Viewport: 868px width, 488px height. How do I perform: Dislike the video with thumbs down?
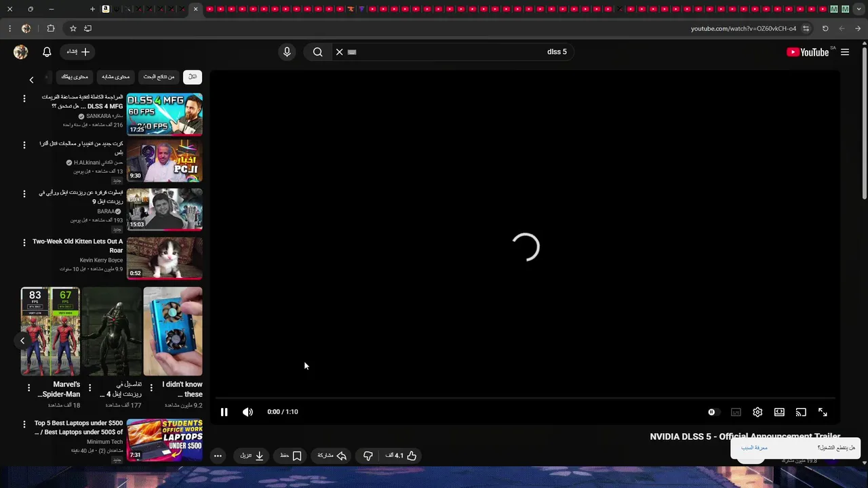pyautogui.click(x=368, y=455)
